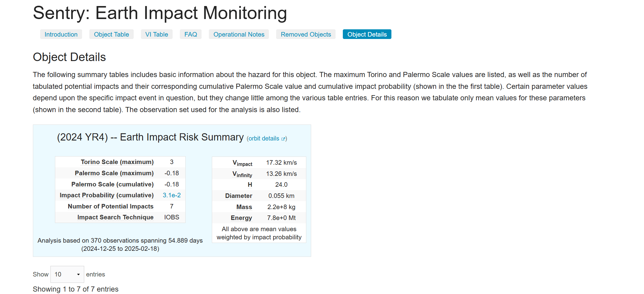Click the Energy label

click(x=241, y=218)
